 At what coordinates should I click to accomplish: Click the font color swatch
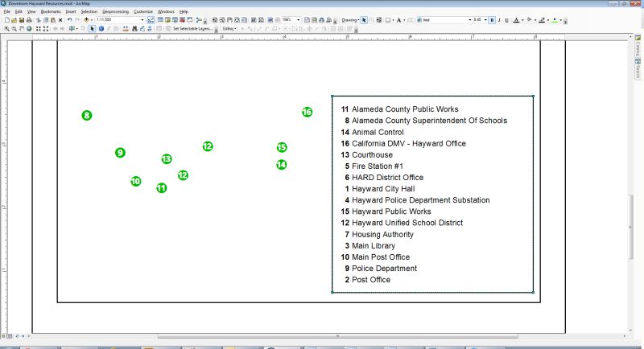pos(516,19)
